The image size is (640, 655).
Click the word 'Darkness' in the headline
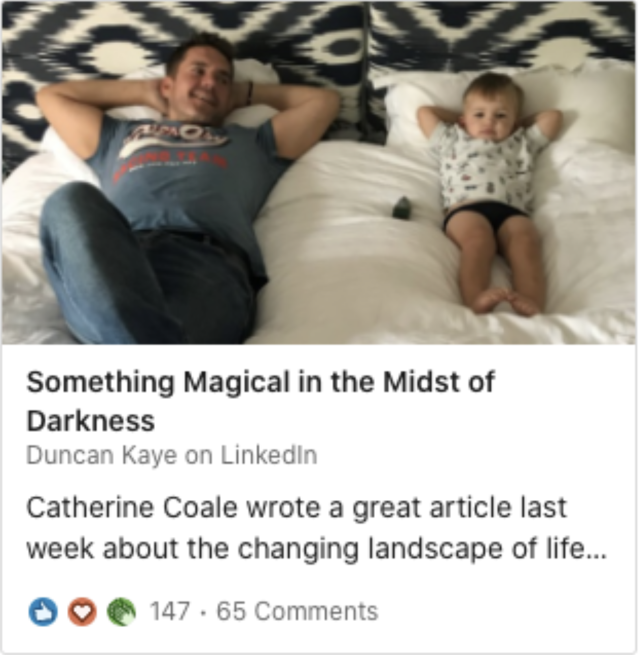coord(91,420)
